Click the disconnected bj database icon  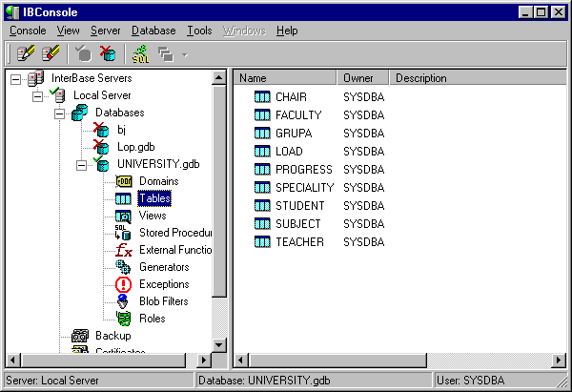101,130
